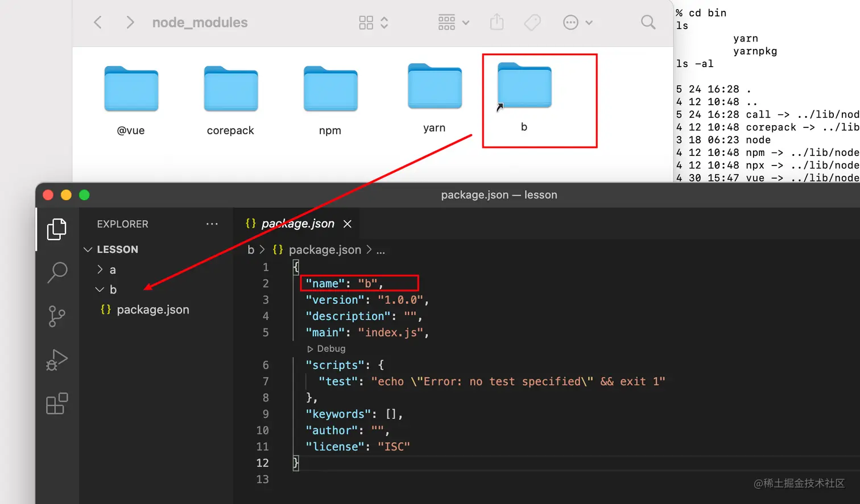860x504 pixels.
Task: Click "keywords": [] line
Action: tap(354, 414)
